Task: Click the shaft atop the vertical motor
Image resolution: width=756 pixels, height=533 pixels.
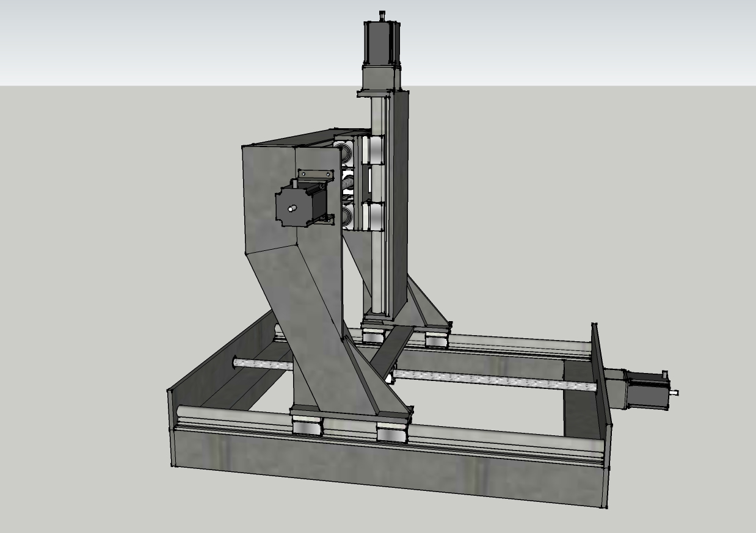Action: coord(383,15)
